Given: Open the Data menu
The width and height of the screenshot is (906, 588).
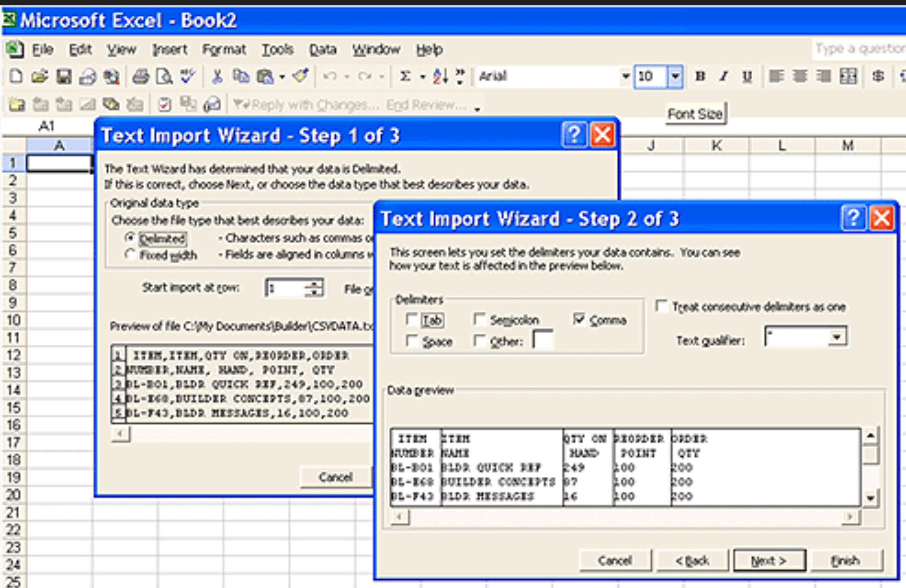Looking at the screenshot, I should [323, 50].
